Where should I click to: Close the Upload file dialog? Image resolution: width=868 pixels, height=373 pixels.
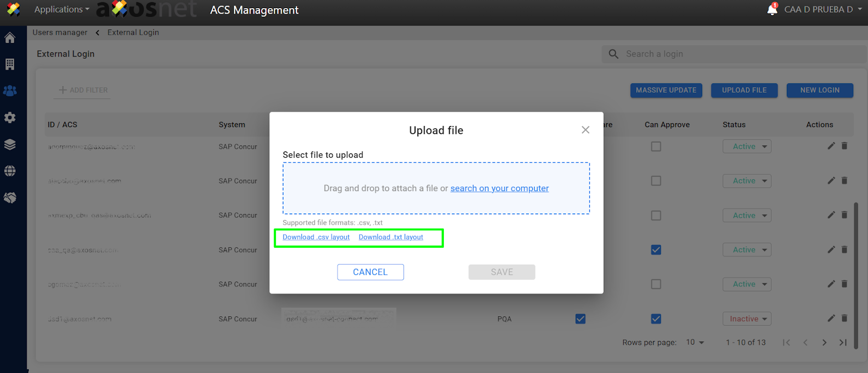(x=585, y=130)
